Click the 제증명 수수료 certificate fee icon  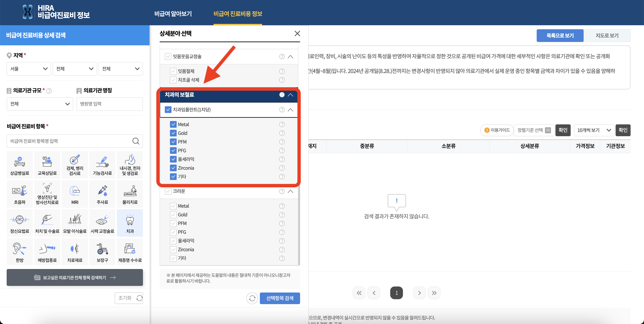click(x=129, y=251)
